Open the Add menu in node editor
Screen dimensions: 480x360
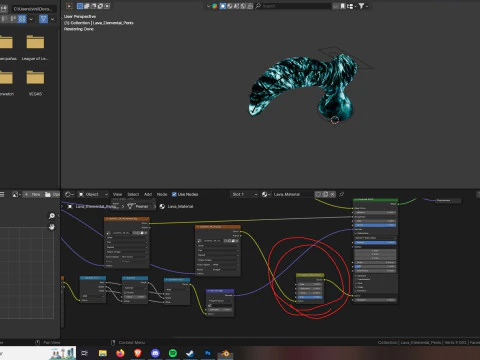click(x=148, y=194)
